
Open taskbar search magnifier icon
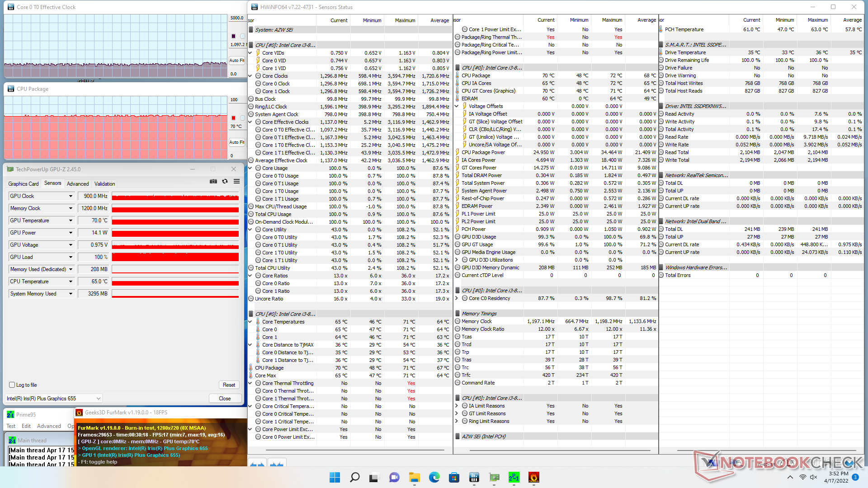pos(355,477)
